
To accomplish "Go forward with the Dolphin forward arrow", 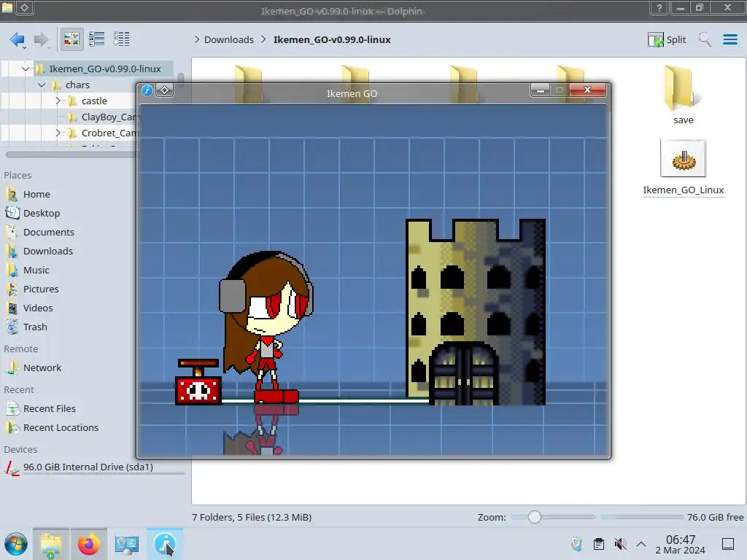I will pyautogui.click(x=42, y=39).
